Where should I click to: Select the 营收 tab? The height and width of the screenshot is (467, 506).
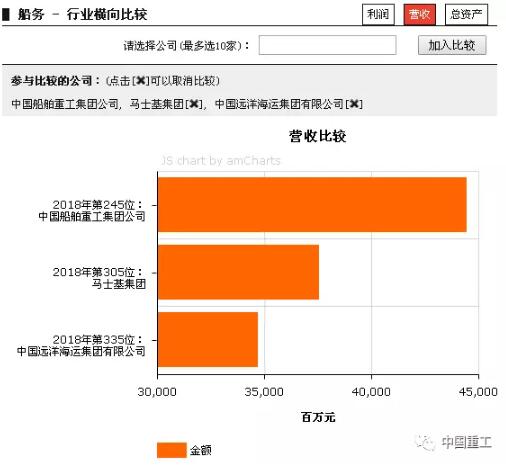coord(419,15)
